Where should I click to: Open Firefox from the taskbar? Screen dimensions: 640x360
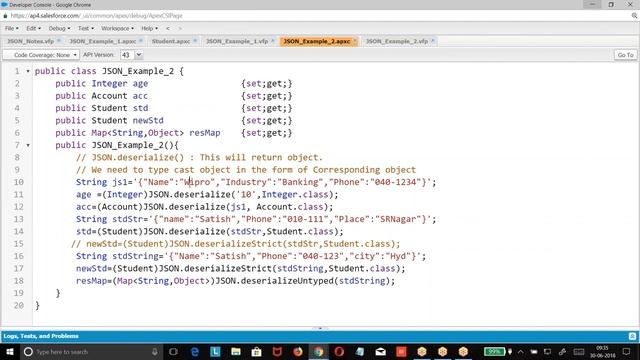tap(298, 351)
